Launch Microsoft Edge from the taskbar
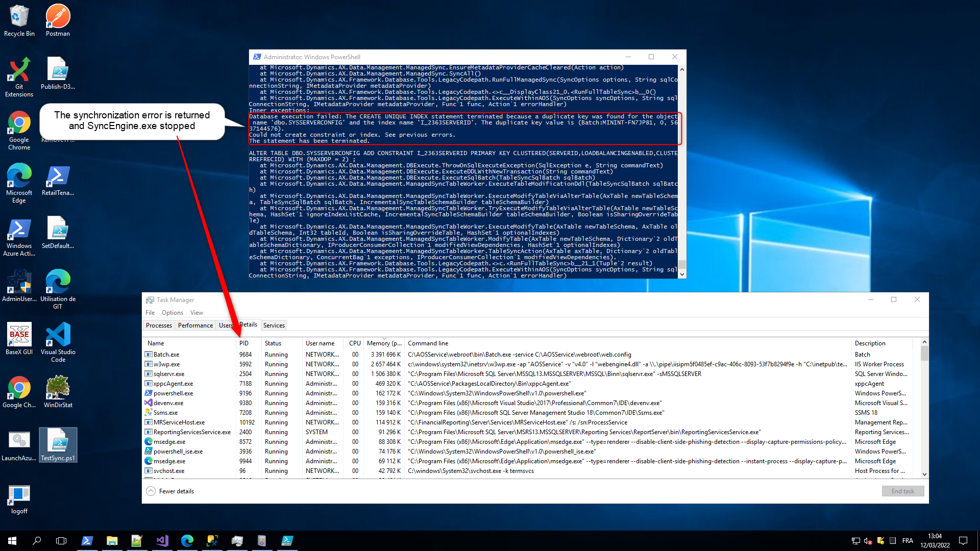Viewport: 980px width, 551px height. pyautogui.click(x=187, y=540)
